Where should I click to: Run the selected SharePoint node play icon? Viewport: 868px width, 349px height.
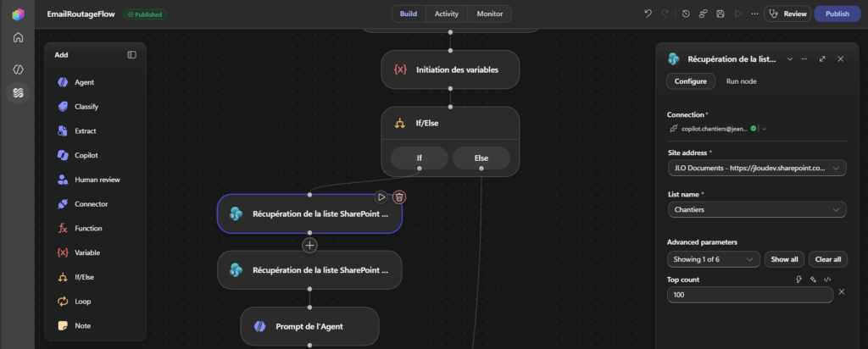[381, 197]
